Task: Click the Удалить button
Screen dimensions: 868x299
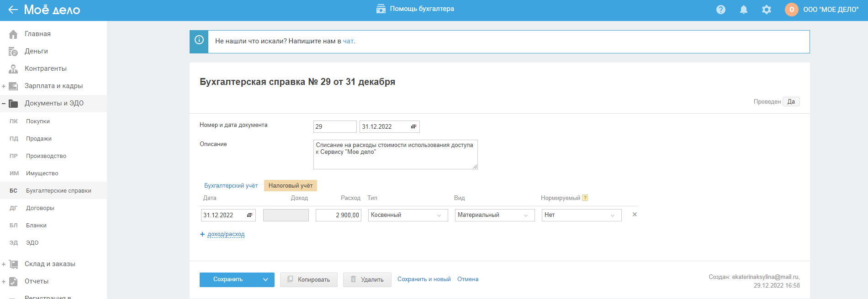Action: 367,280
